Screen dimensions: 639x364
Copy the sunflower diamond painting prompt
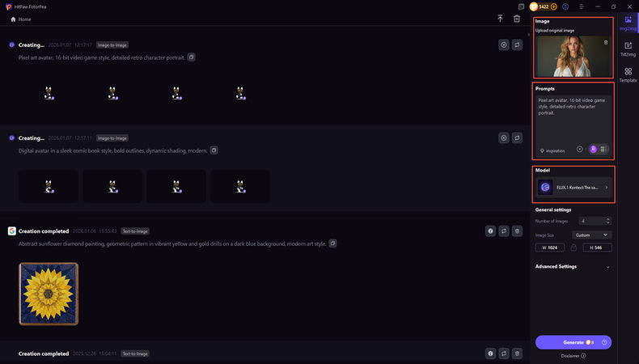(332, 243)
